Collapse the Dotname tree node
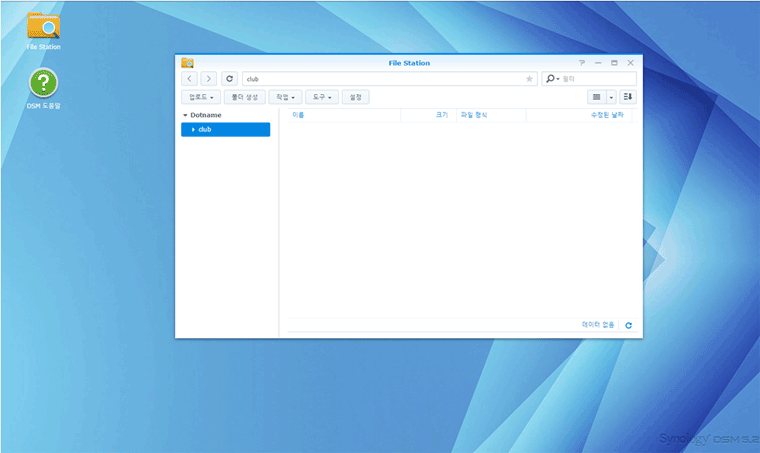The width and height of the screenshot is (760, 453). click(185, 115)
